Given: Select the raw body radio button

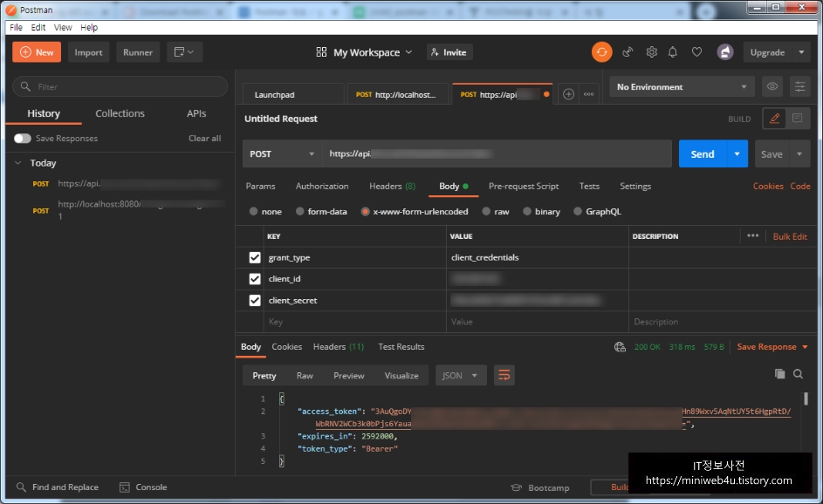Looking at the screenshot, I should click(486, 211).
